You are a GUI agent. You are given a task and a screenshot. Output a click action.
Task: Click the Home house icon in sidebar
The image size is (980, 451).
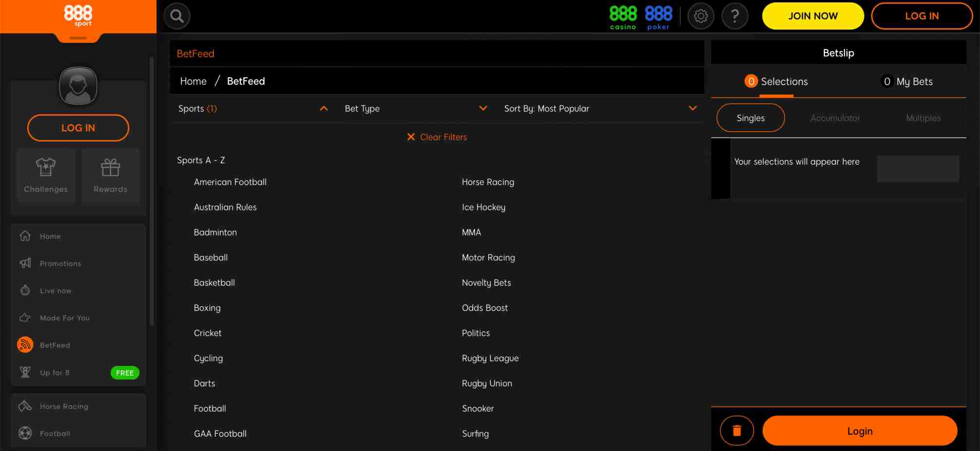tap(25, 236)
